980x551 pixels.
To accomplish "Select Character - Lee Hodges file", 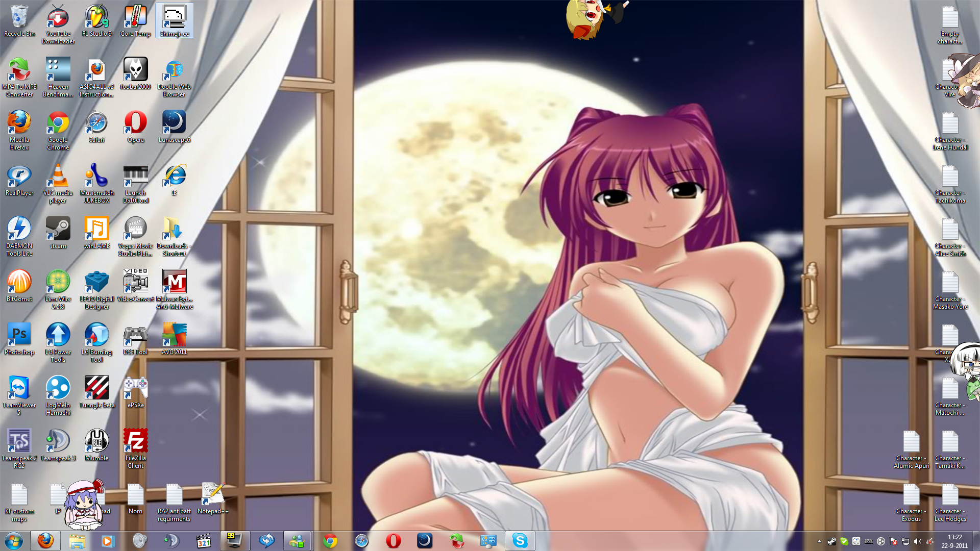I will 950,502.
